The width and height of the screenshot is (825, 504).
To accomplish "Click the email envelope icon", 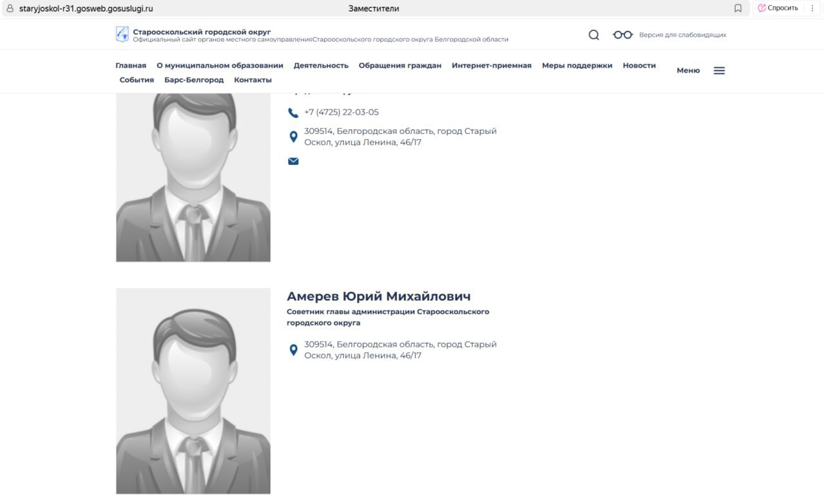I will (x=293, y=161).
